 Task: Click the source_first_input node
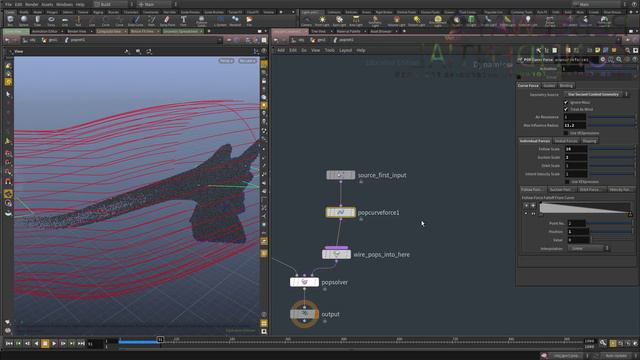[340, 175]
